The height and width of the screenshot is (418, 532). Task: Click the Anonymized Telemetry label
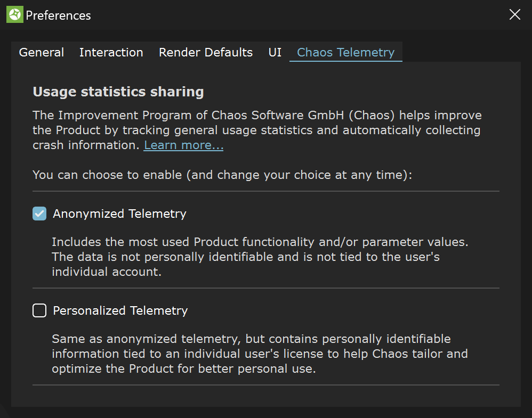pyautogui.click(x=119, y=214)
